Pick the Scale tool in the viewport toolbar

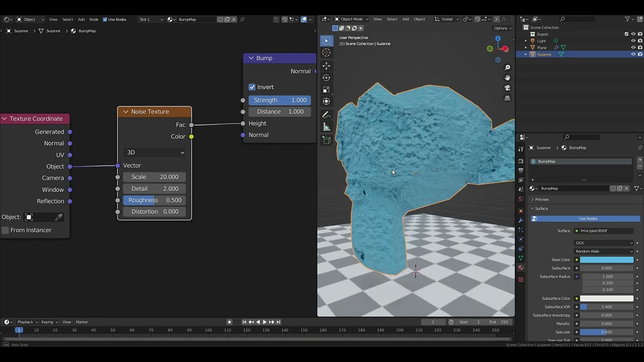(x=327, y=89)
